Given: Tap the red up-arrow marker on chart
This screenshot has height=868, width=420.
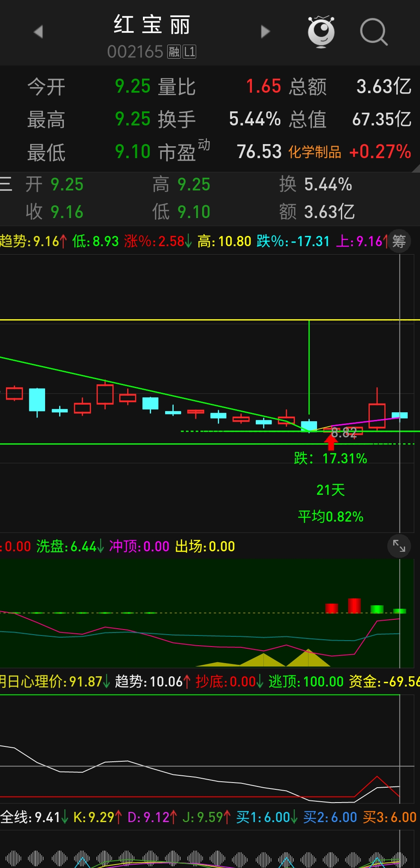Looking at the screenshot, I should pos(331,442).
